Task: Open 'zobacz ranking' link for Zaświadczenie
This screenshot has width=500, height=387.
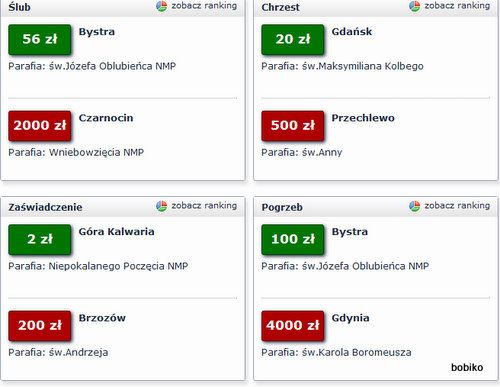Action: 204,206
